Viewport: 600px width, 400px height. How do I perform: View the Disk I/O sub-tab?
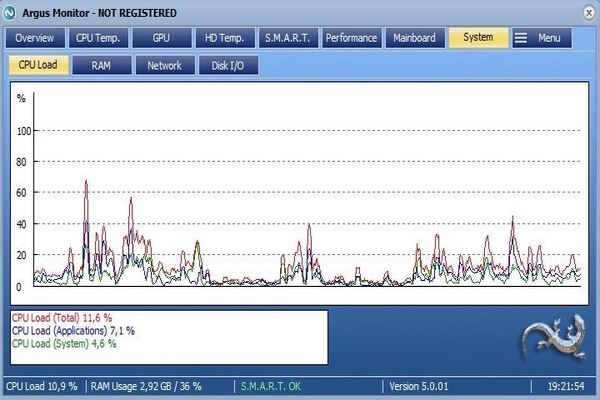227,65
